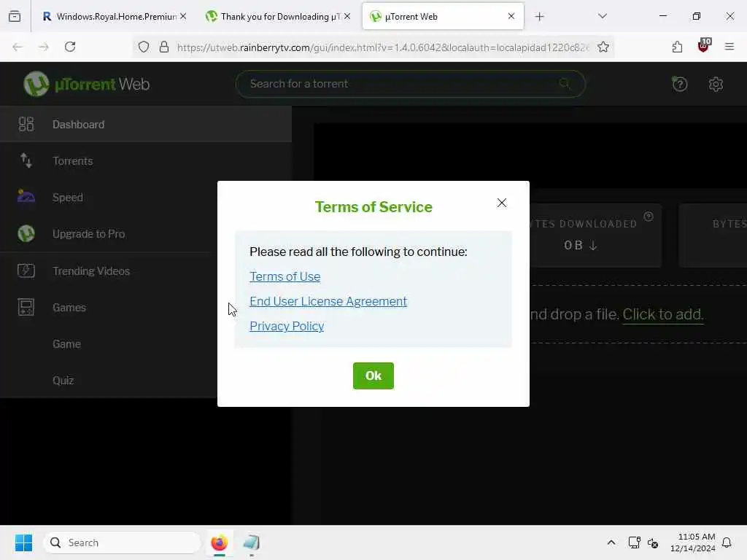Open the uBlock Origin extension icon

coord(704,46)
